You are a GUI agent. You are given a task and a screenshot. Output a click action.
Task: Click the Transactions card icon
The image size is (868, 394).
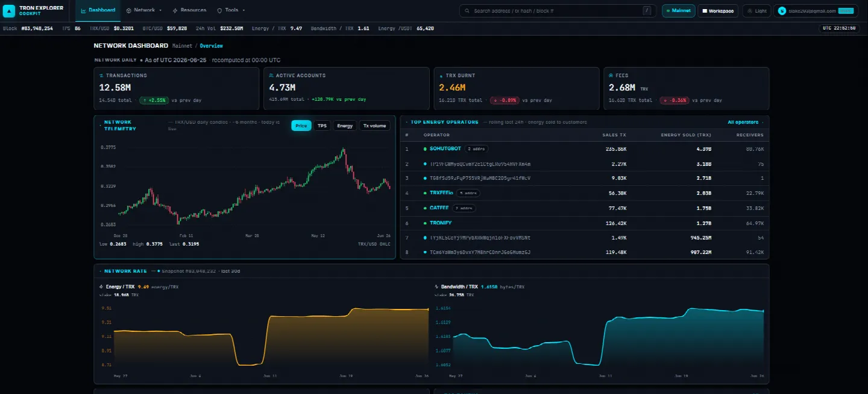[101, 75]
